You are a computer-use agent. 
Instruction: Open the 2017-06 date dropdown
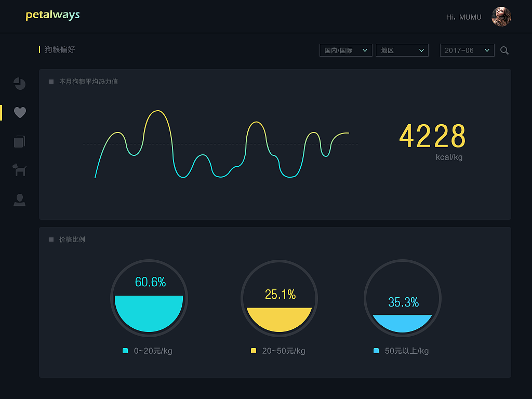coord(467,50)
